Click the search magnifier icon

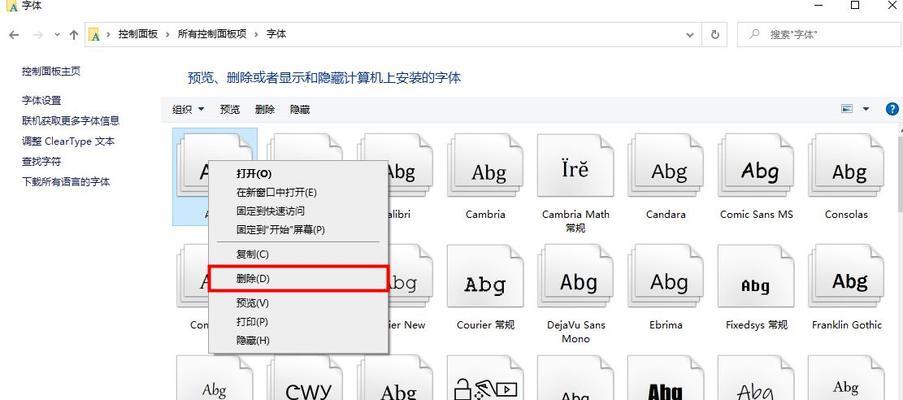(754, 35)
